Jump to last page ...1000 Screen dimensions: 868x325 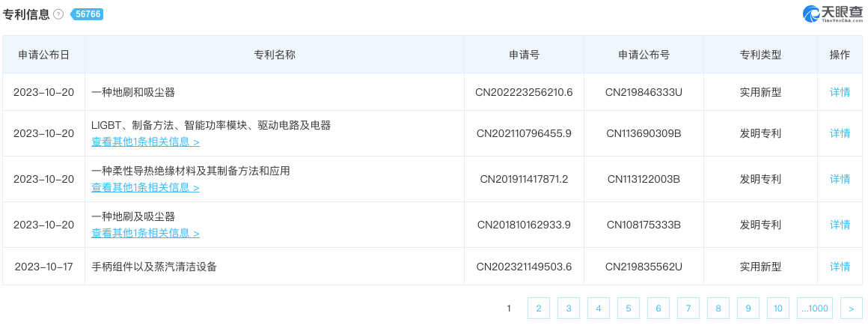coord(814,308)
